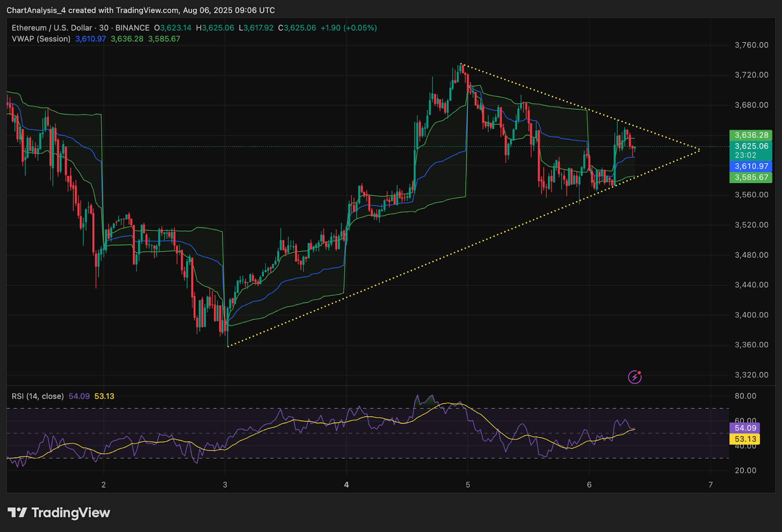Click the blue VWAP value 3,610.97 in legend
This screenshot has height=532, width=782.
(x=90, y=39)
